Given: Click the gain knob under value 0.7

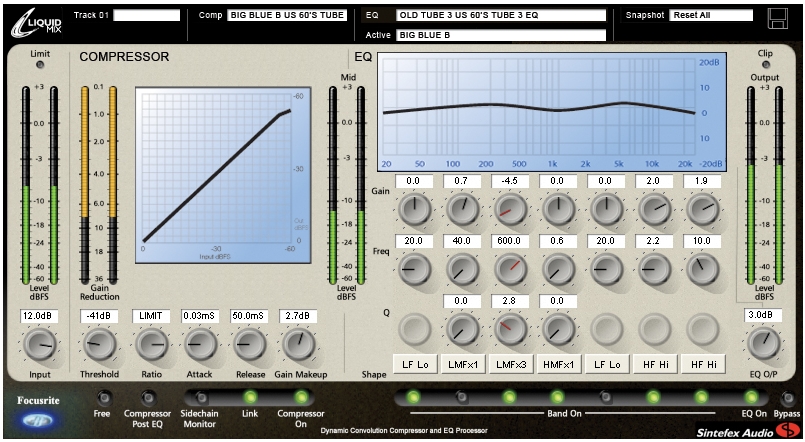Looking at the screenshot, I should click(463, 209).
